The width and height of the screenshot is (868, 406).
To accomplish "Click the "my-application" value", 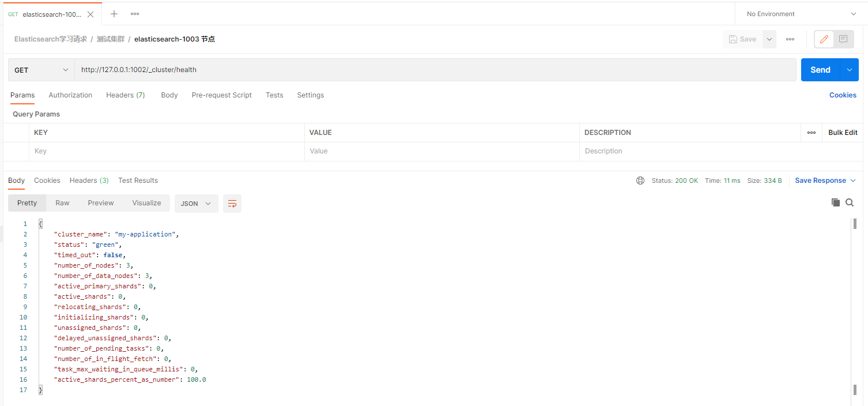I will (x=145, y=234).
